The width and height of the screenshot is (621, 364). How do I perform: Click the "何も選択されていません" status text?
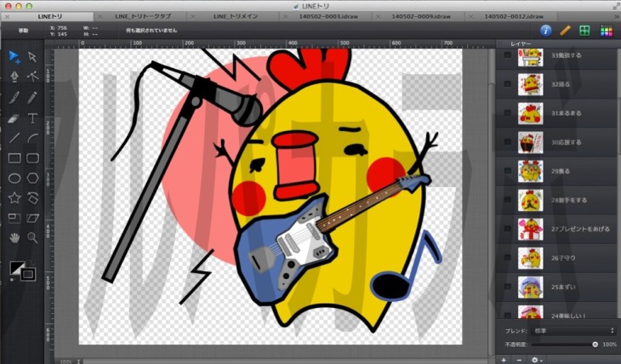(151, 31)
